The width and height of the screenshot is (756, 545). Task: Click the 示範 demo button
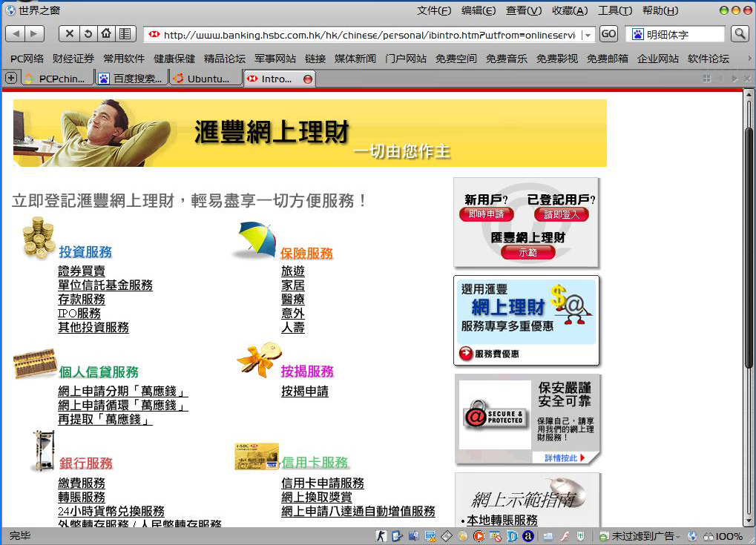pos(528,252)
